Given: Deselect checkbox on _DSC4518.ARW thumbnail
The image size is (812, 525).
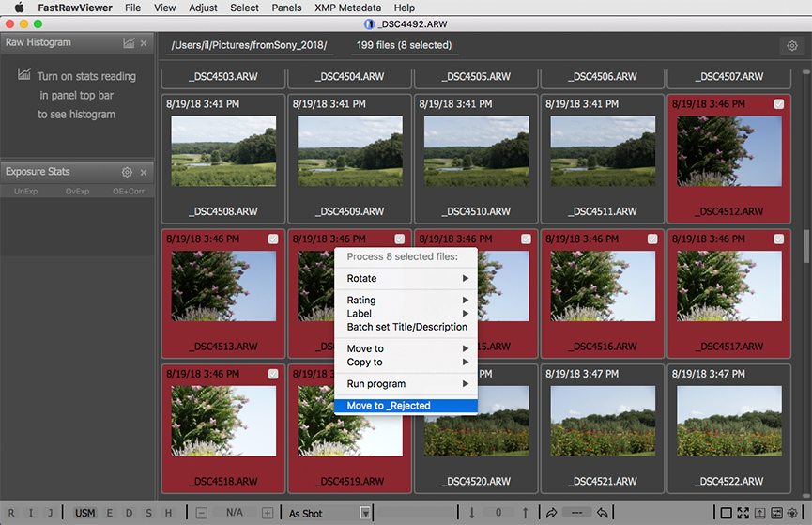Looking at the screenshot, I should coord(273,374).
